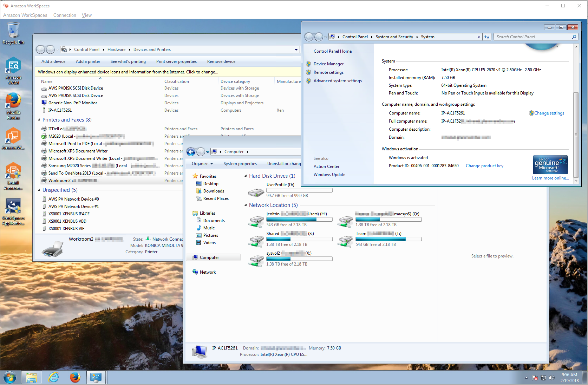This screenshot has width=588, height=385.
Task: Go back in System window
Action: 309,37
